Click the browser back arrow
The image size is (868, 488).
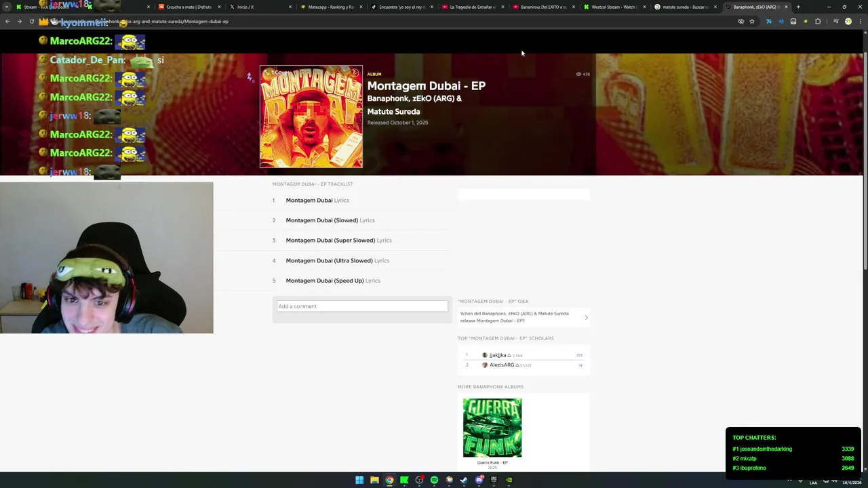click(7, 21)
